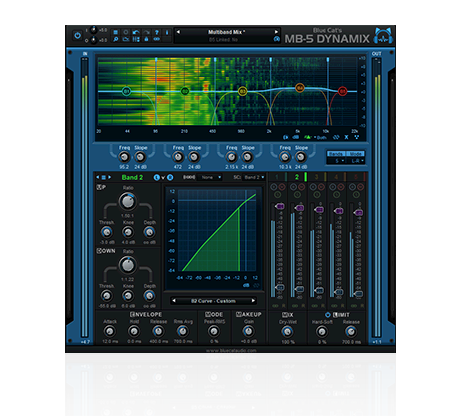Select the R channel button next to Band 2
Screen dimensions: 460x416
coord(170,177)
